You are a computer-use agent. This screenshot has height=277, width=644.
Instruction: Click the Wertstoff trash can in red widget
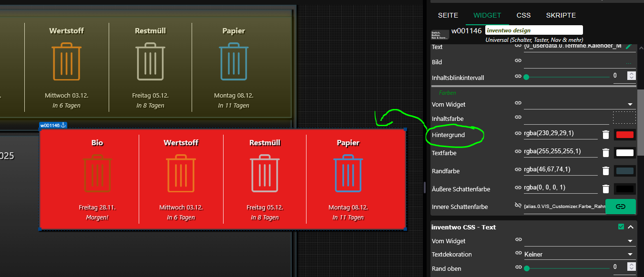point(181,174)
